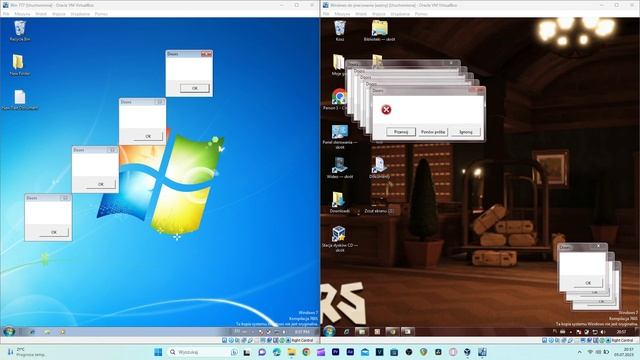Open Maszyna menu in the dark-wallpaper VM window
Viewport: 640px width, 360px height.
coord(342,13)
